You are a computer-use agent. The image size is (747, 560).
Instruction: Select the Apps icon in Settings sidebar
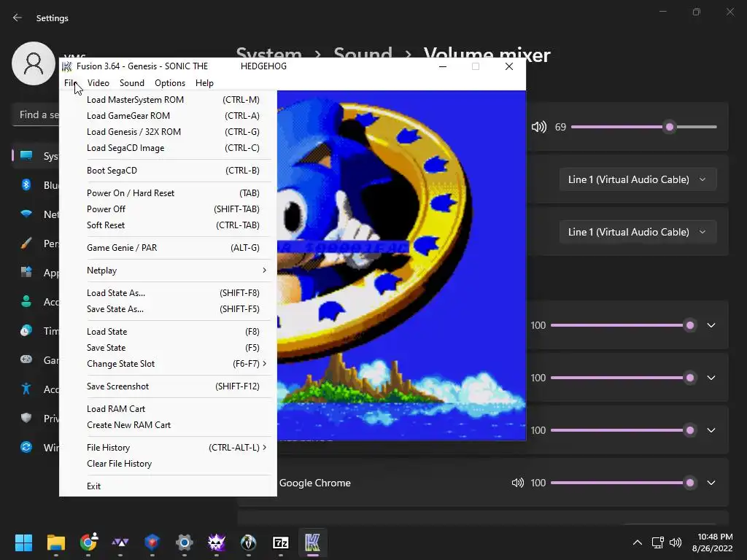coord(26,273)
